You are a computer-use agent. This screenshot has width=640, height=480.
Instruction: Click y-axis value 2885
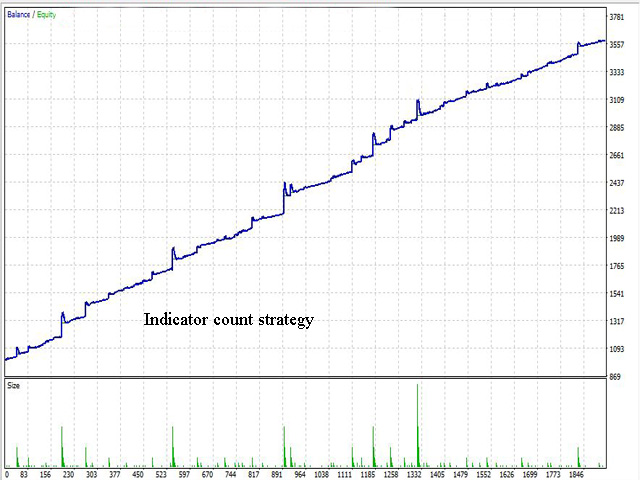point(617,128)
